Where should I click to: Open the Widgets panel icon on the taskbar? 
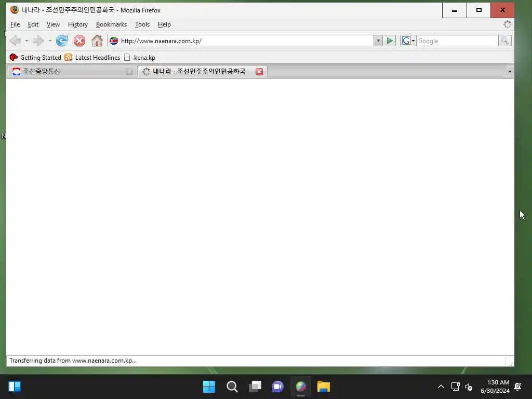point(15,387)
